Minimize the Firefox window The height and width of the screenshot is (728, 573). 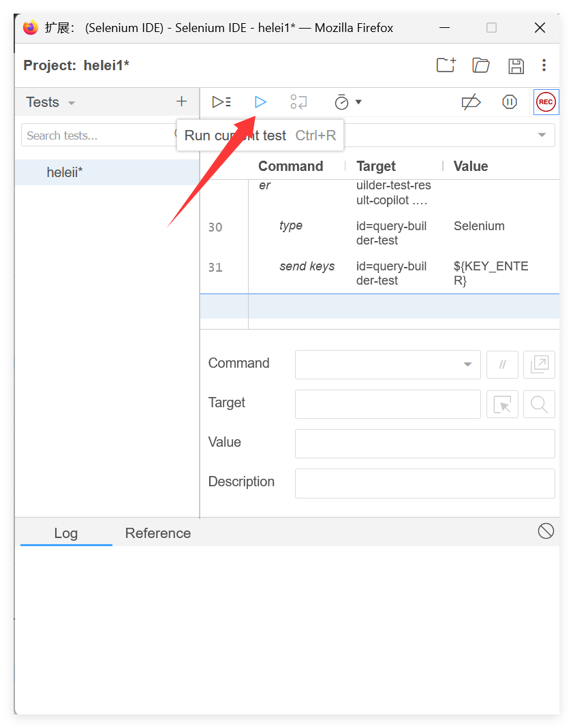444,28
